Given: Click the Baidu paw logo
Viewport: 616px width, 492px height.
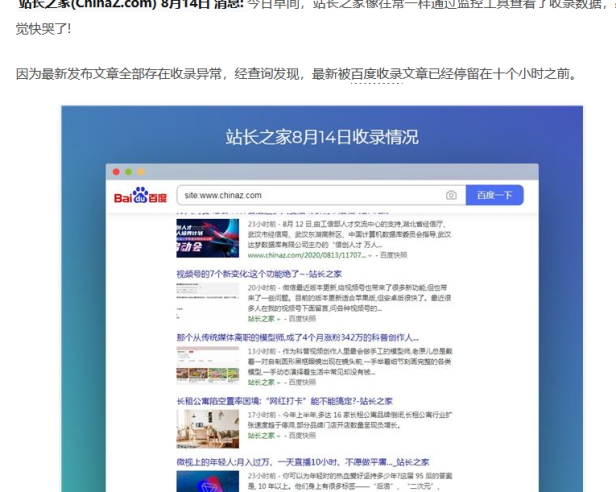Looking at the screenshot, I should [140, 195].
